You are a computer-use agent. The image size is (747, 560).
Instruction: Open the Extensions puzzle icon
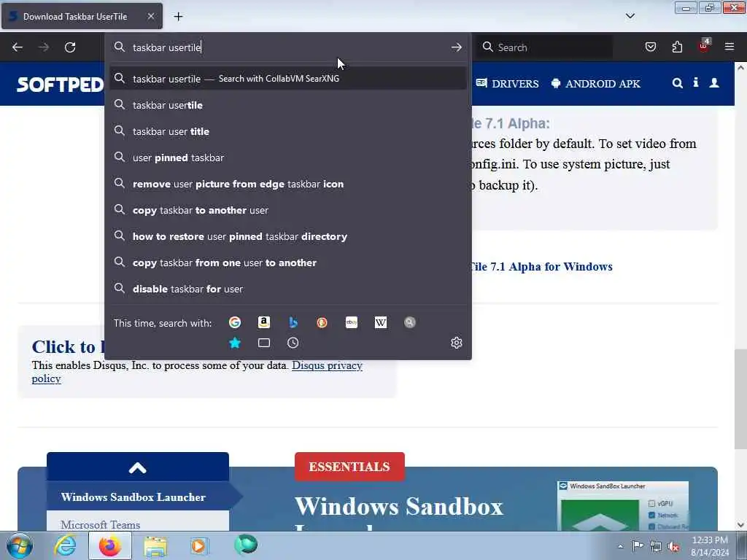tap(677, 47)
